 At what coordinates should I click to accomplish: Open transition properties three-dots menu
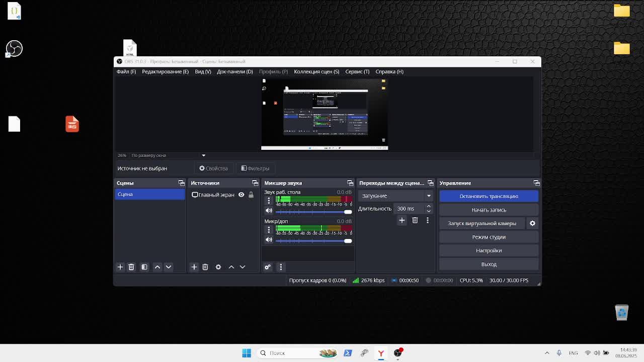428,220
